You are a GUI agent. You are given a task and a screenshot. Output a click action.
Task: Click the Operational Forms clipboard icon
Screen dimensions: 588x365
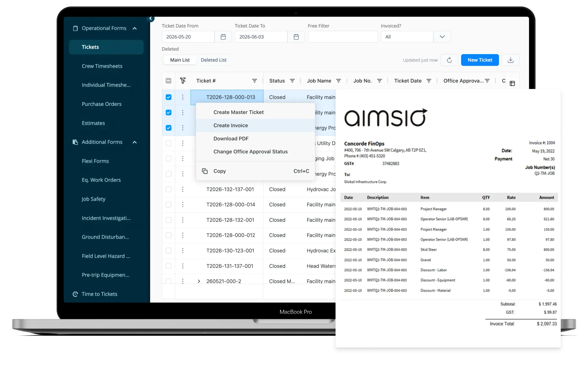(x=75, y=28)
